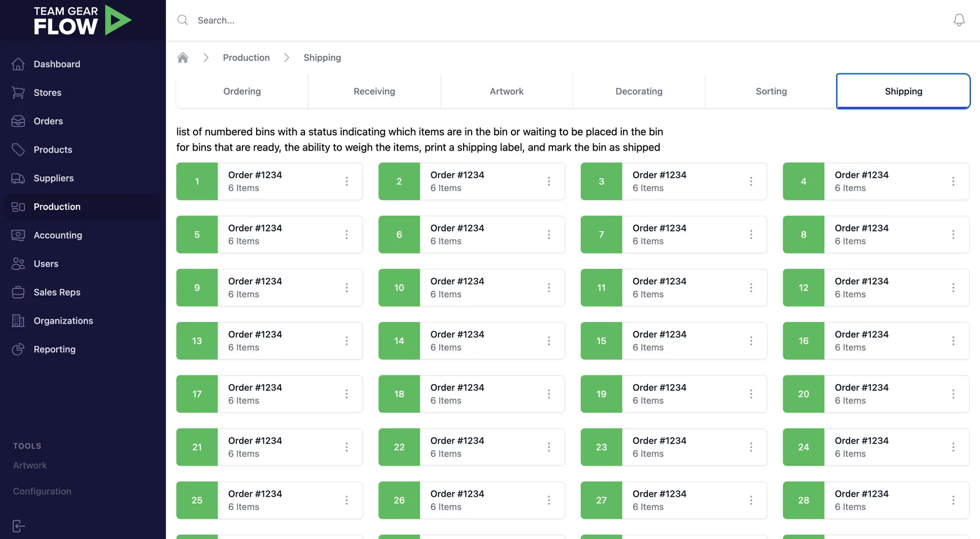This screenshot has height=539, width=980.
Task: Open options menu for bin 11
Action: [751, 287]
